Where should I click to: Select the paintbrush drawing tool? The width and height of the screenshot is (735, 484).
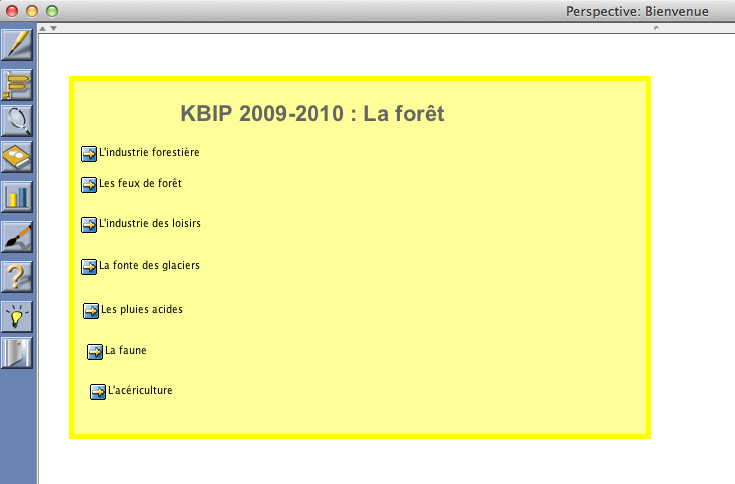(18, 236)
